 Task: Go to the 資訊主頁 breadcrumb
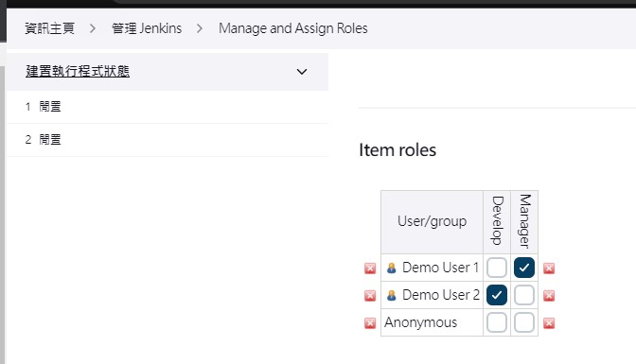point(50,28)
